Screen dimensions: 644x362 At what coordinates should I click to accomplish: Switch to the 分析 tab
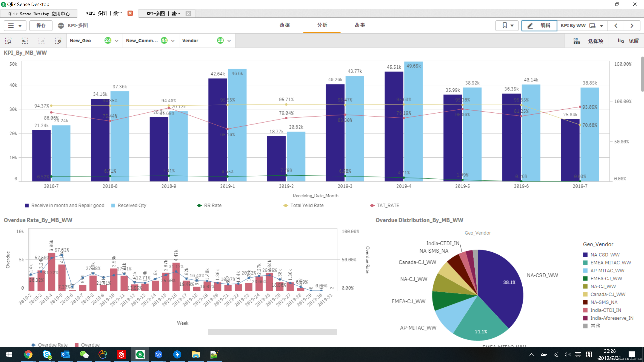coord(322,25)
